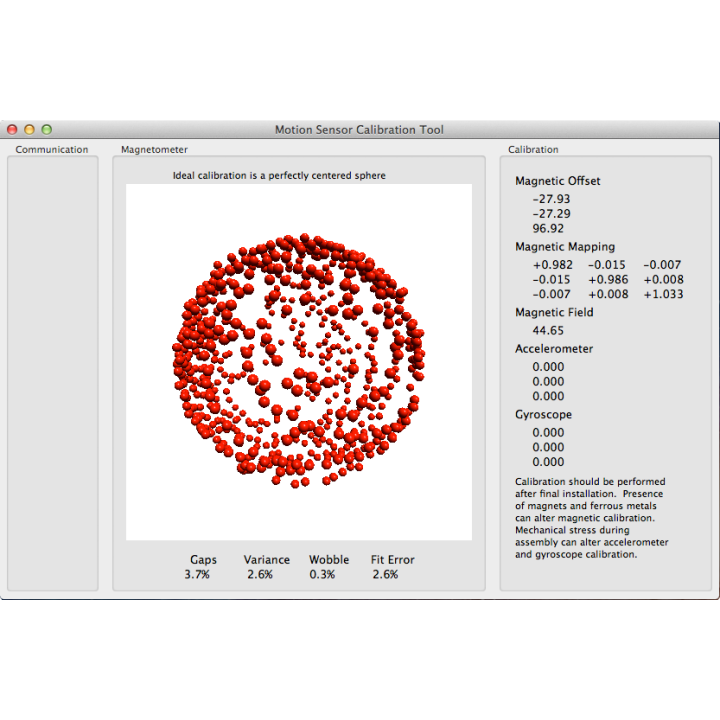
Task: Close the Motion Sensor Calibration Tool window
Action: tap(12, 130)
